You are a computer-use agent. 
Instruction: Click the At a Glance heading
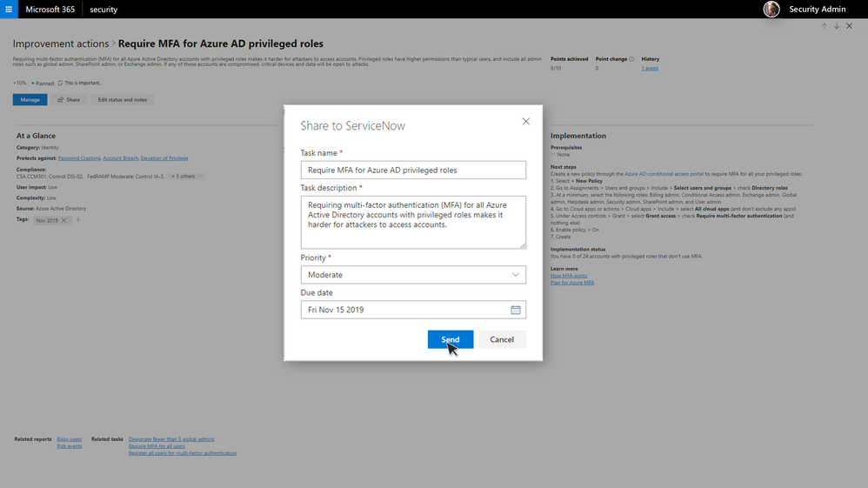(36, 136)
